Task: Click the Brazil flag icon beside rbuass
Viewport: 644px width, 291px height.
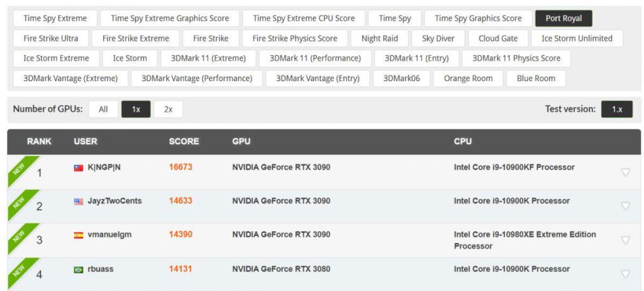Action: pos(79,270)
